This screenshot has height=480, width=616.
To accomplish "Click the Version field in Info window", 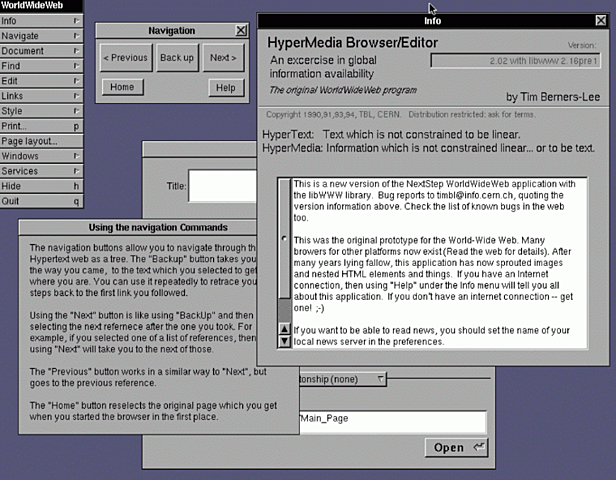I will tap(515, 61).
